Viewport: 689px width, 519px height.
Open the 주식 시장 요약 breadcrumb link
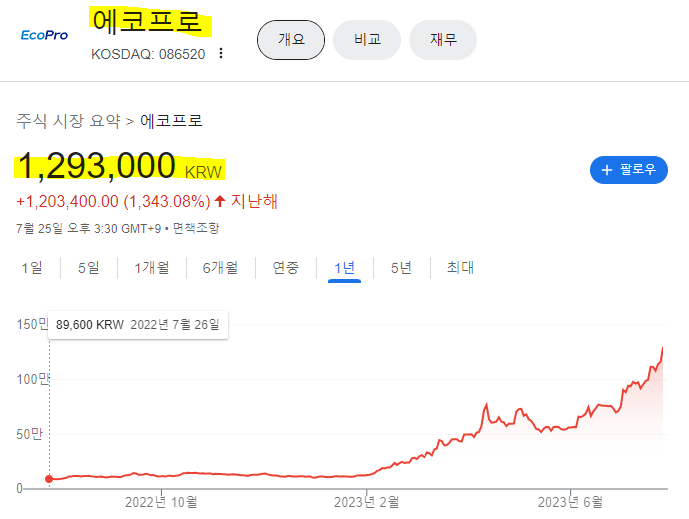[69, 121]
